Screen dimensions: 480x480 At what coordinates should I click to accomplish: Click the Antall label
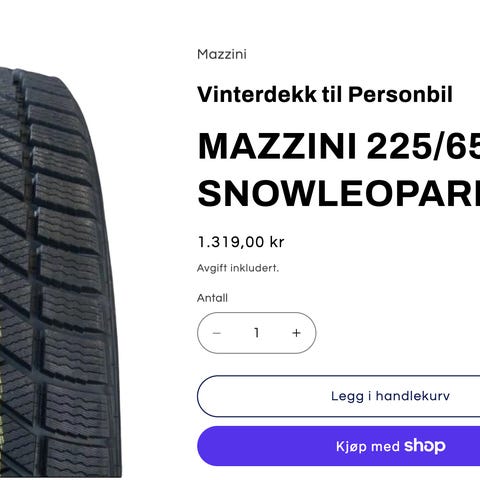click(x=212, y=298)
